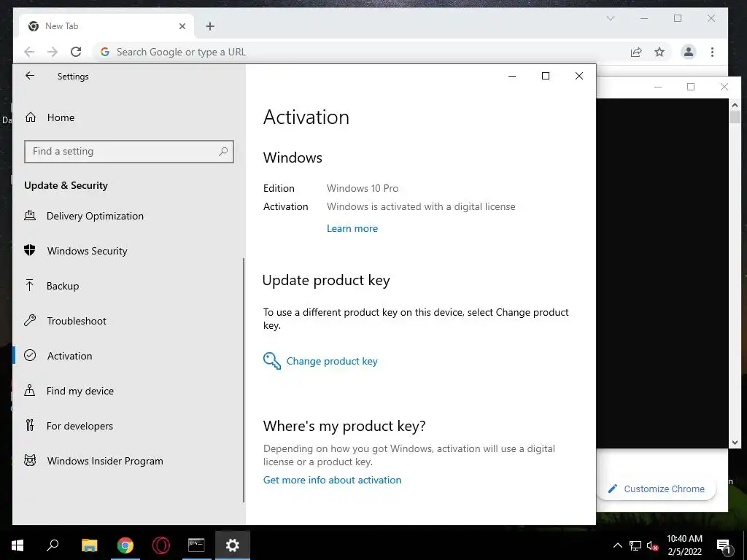Open the Action Center notifications
This screenshot has width=747, height=560.
[x=724, y=545]
